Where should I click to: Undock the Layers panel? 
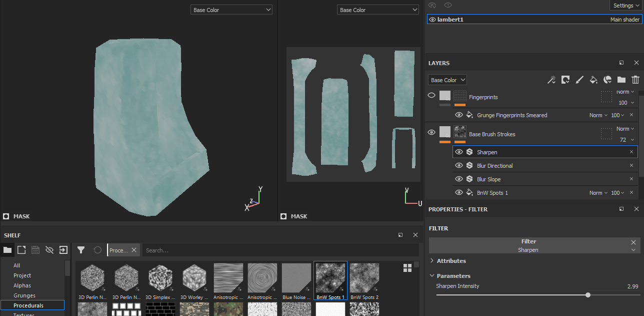pos(621,63)
